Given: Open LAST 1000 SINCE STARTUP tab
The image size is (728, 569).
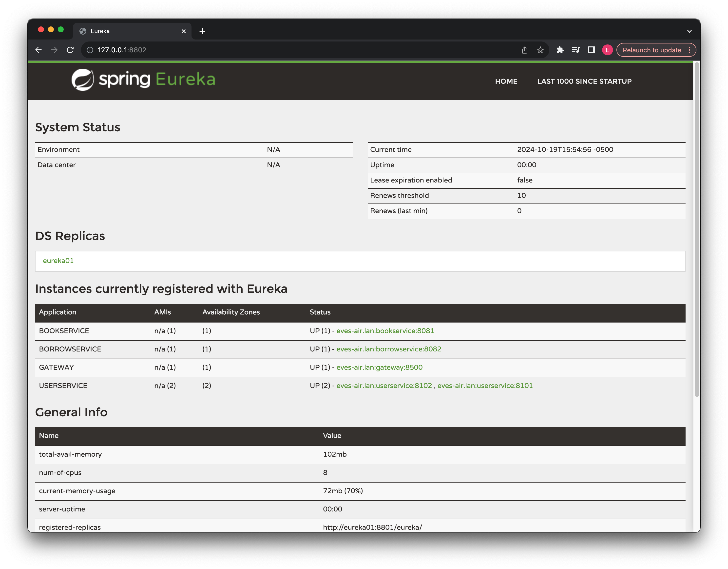Looking at the screenshot, I should coord(584,81).
